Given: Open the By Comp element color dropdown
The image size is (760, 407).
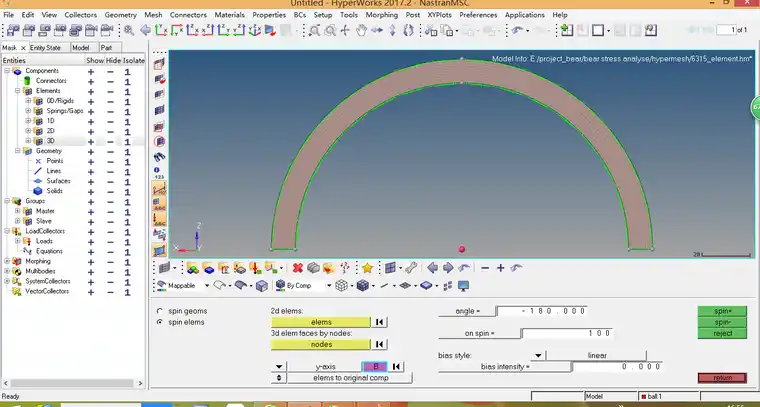Looking at the screenshot, I should (329, 286).
